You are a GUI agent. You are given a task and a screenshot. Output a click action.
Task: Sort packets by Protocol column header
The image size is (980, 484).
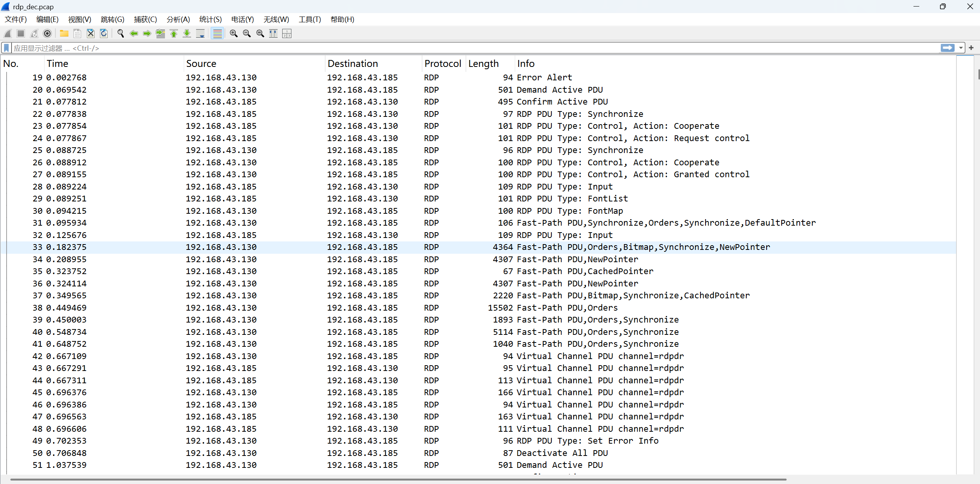pyautogui.click(x=443, y=63)
